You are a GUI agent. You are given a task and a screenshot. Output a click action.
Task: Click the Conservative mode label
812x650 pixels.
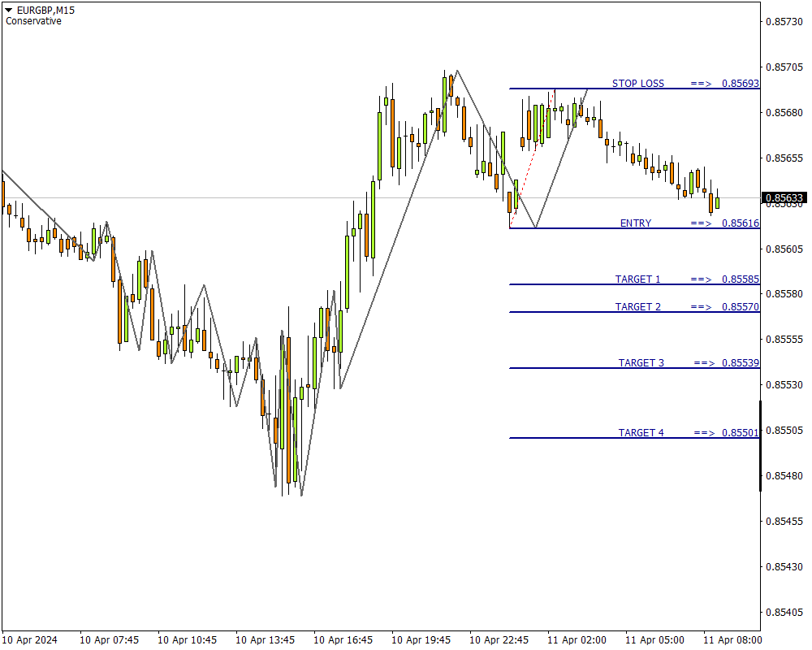coord(33,21)
